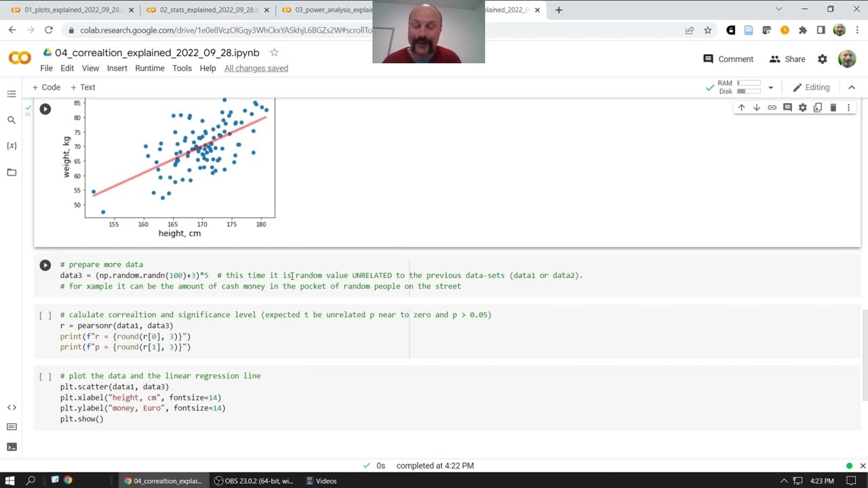Dismiss the status bar with X
This screenshot has height=488, width=868.
pyautogui.click(x=863, y=466)
